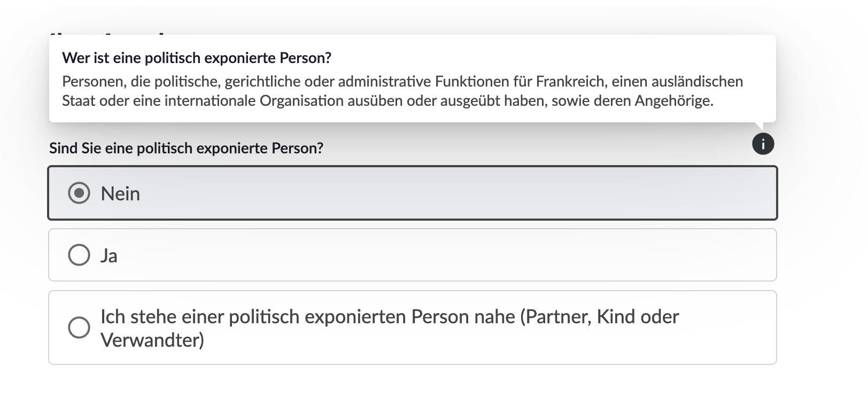868x405 pixels.
Task: Open the politically exposed person explanation icon
Action: [x=763, y=144]
